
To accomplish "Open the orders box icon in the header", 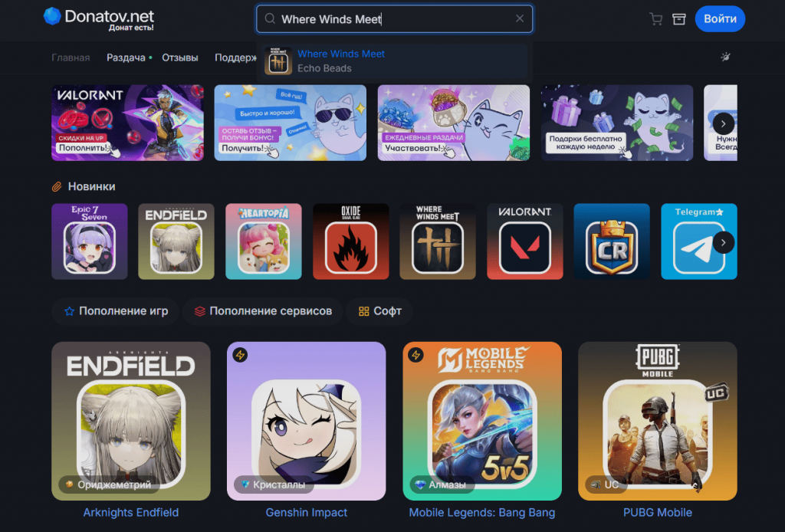I will pyautogui.click(x=679, y=19).
